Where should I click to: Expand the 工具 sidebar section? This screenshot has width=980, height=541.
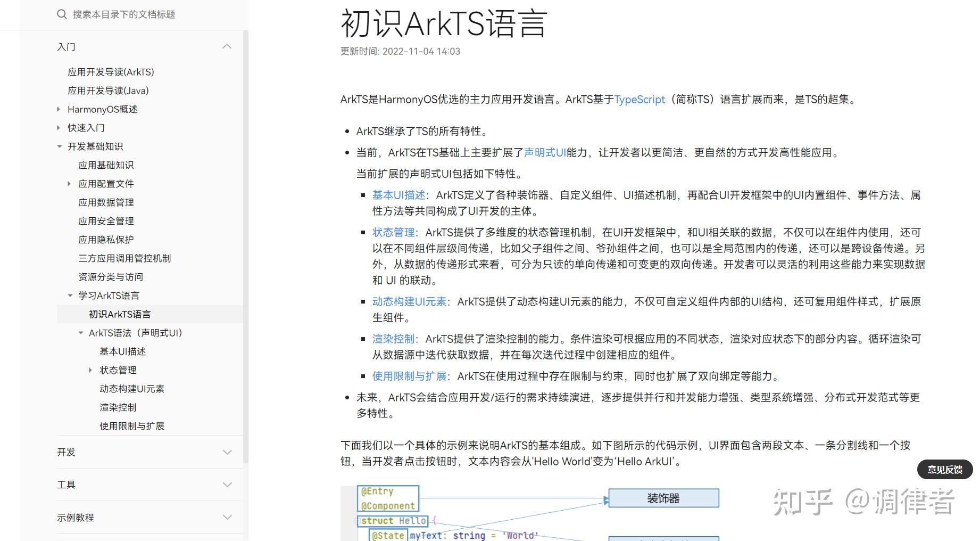227,485
